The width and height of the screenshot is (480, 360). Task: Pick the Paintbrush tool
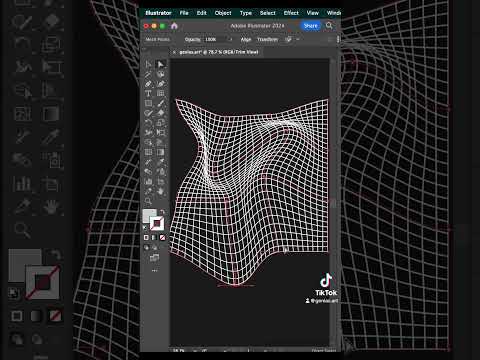pos(161,103)
